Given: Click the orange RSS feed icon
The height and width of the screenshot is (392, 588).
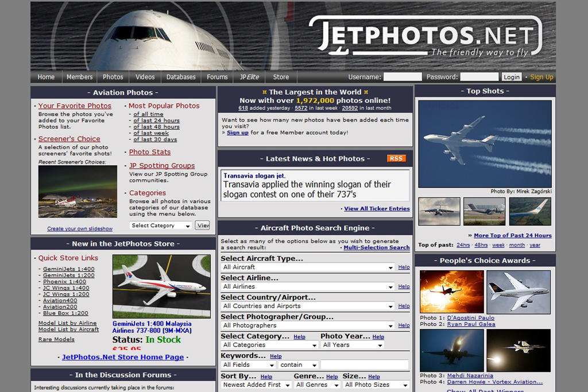Looking at the screenshot, I should (396, 158).
